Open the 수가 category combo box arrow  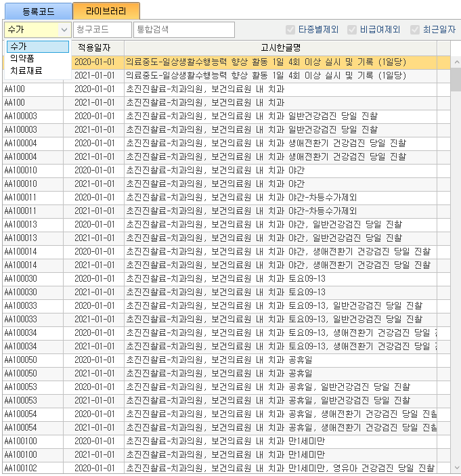[x=64, y=30]
